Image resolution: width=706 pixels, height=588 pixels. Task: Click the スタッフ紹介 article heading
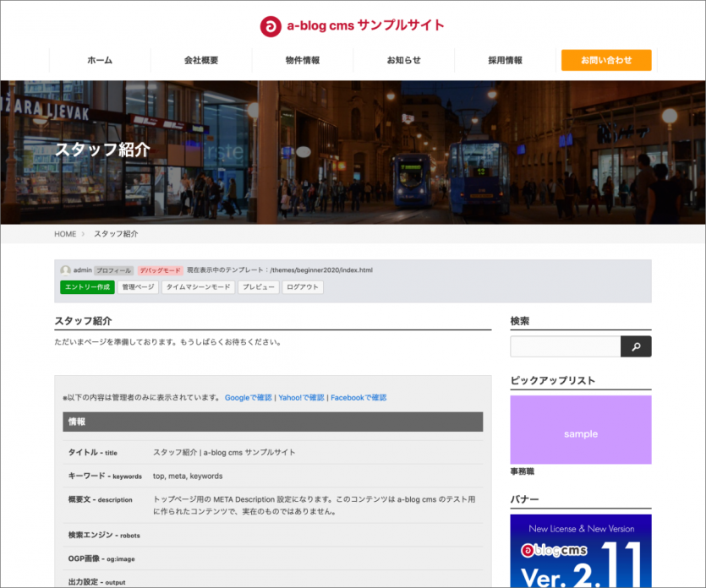pyautogui.click(x=84, y=321)
